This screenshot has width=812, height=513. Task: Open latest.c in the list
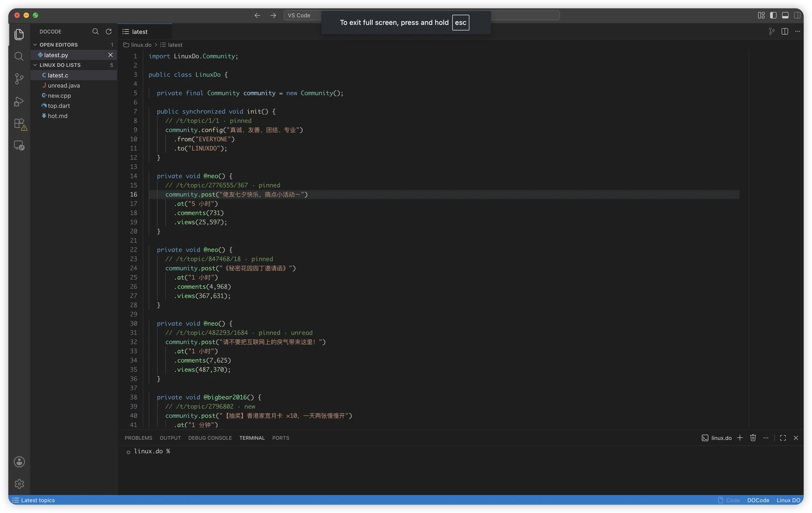74,75
